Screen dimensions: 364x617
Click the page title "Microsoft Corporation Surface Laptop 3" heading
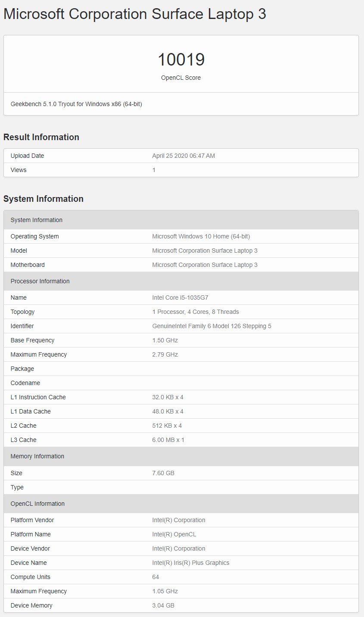[135, 14]
